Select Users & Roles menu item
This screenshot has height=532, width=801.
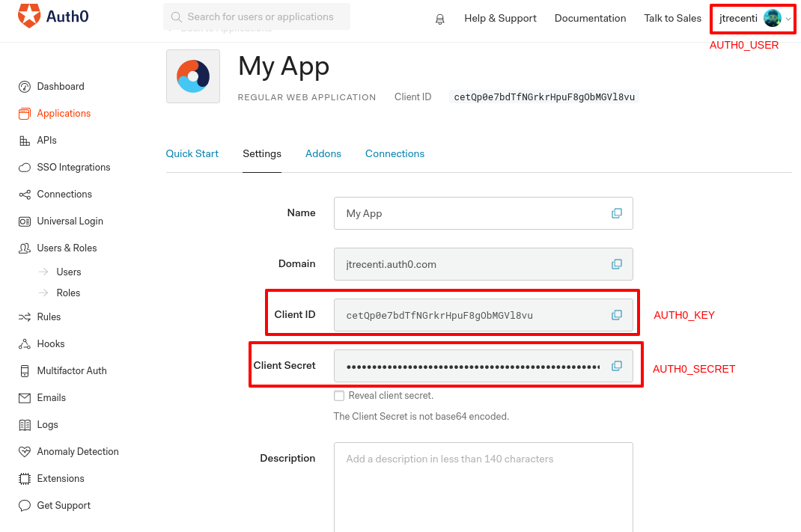tap(67, 248)
